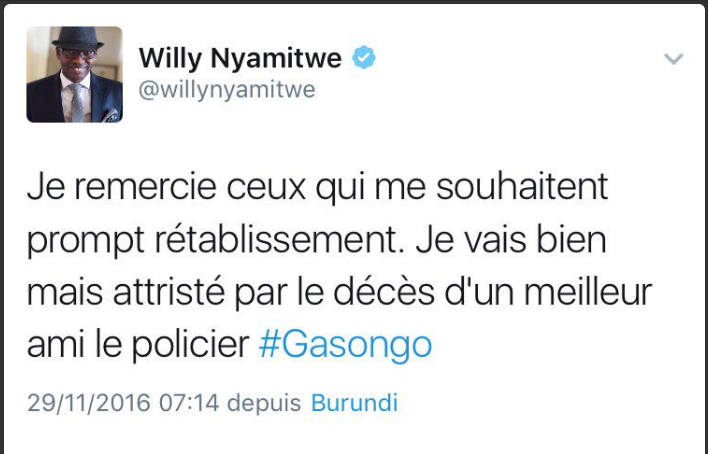The image size is (708, 454).
Task: Click the word 'attristé' in tweet
Action: (168, 292)
